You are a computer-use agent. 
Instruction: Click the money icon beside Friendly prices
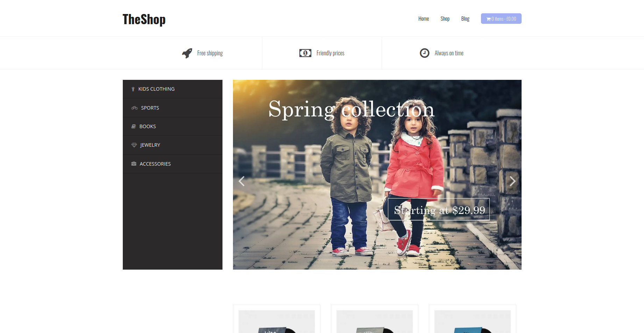tap(305, 53)
